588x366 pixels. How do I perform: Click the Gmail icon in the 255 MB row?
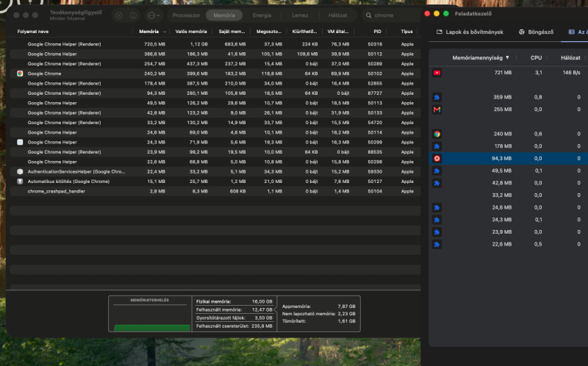tap(437, 110)
